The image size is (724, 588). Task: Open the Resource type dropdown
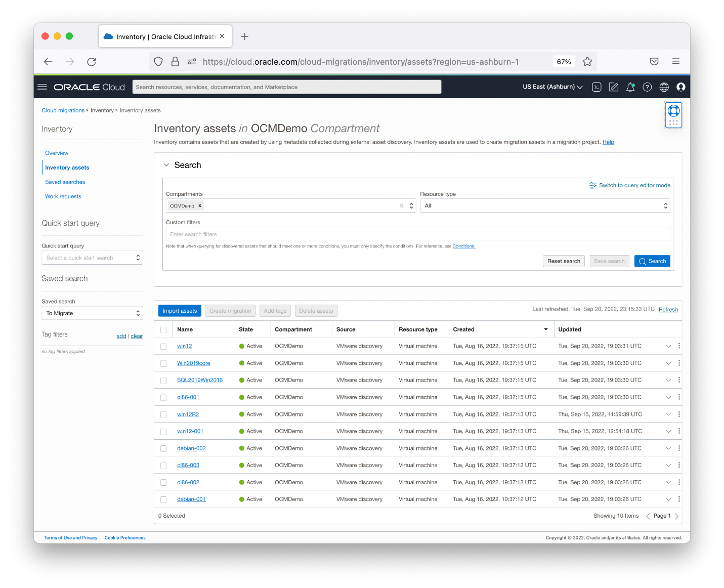point(545,206)
